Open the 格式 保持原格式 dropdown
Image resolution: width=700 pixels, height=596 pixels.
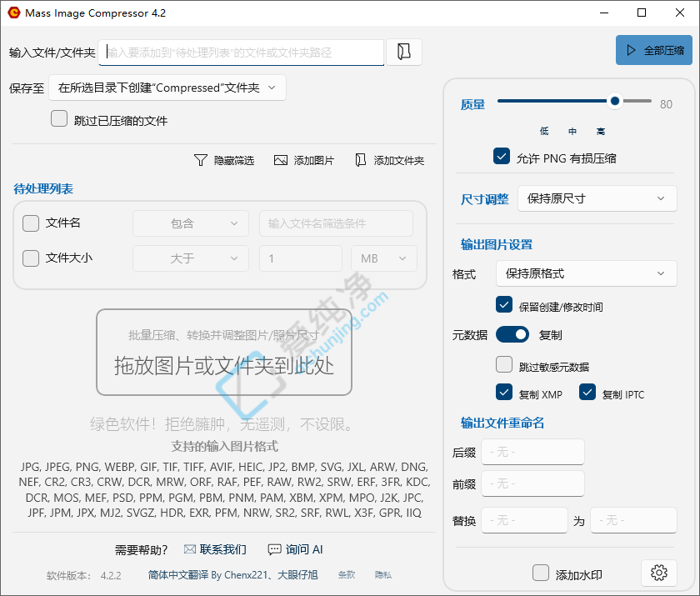pos(587,273)
